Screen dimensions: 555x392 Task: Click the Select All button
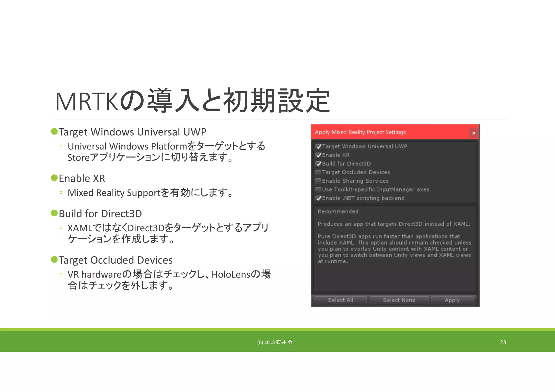340,300
